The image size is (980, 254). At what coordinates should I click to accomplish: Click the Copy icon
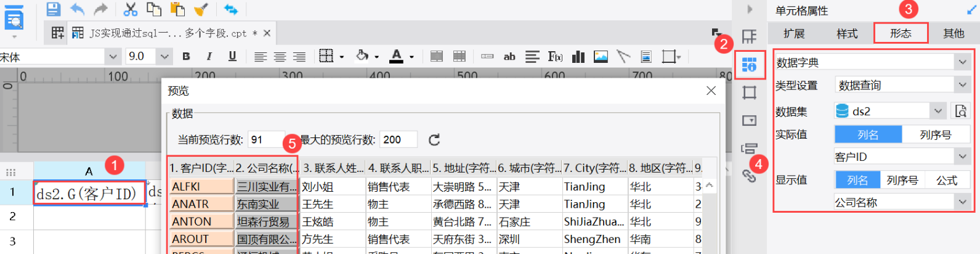[x=154, y=9]
